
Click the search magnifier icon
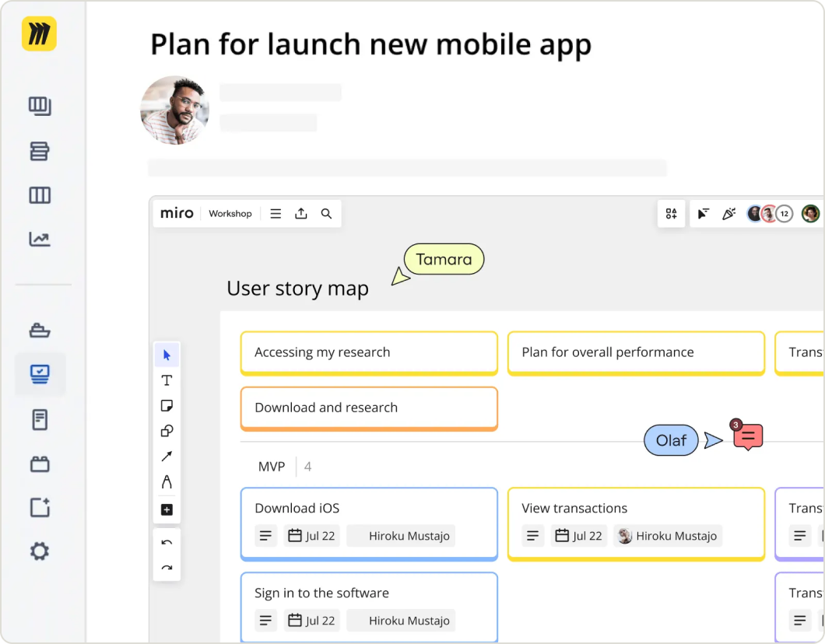(x=326, y=213)
